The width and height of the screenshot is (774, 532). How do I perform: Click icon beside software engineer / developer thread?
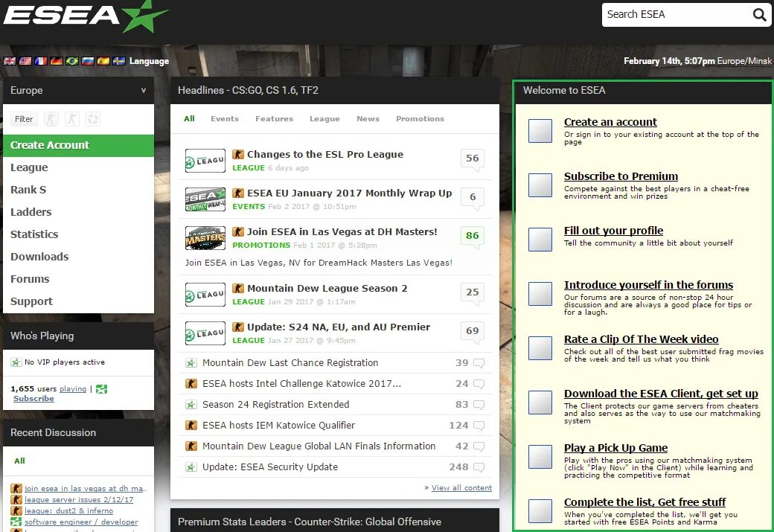click(x=16, y=522)
